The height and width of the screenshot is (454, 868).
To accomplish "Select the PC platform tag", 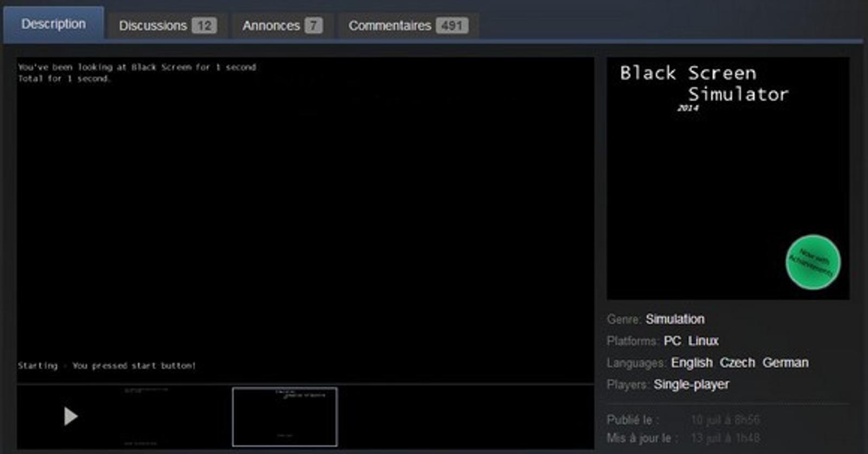I will (x=672, y=341).
